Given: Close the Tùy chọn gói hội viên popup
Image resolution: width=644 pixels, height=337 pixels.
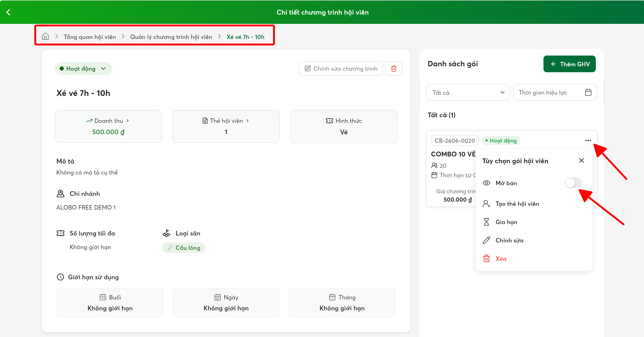Looking at the screenshot, I should pos(581,160).
